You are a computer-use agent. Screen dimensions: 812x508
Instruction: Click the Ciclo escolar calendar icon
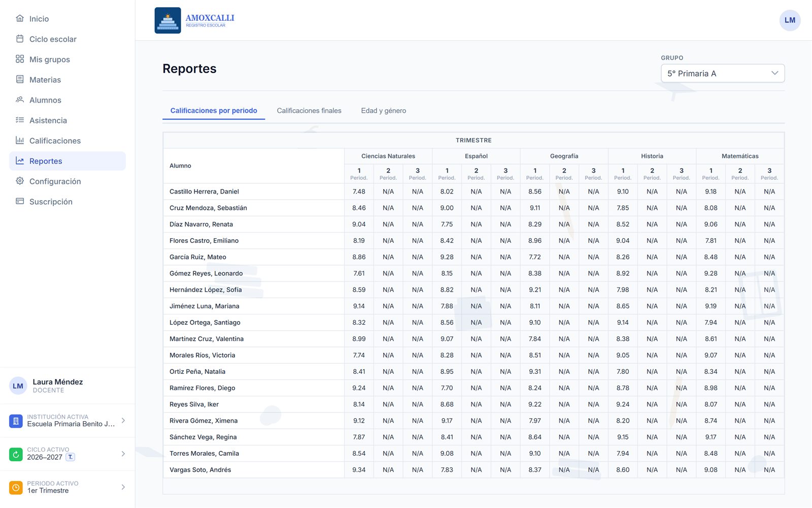pyautogui.click(x=20, y=39)
